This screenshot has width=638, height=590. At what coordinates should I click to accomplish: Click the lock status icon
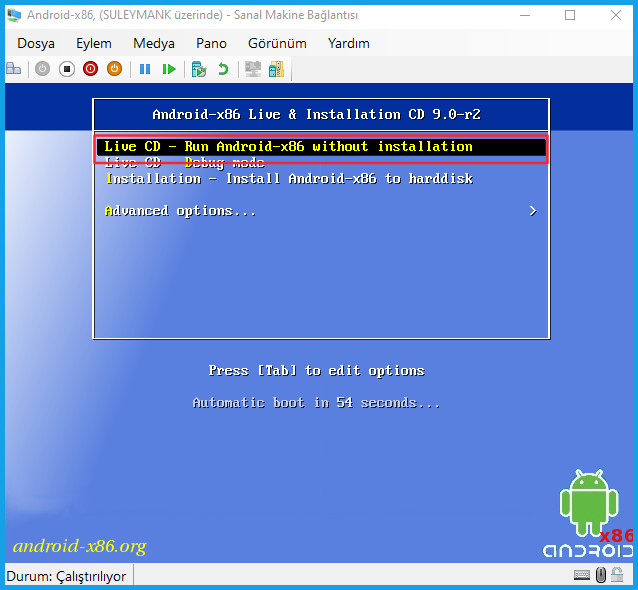[x=617, y=575]
